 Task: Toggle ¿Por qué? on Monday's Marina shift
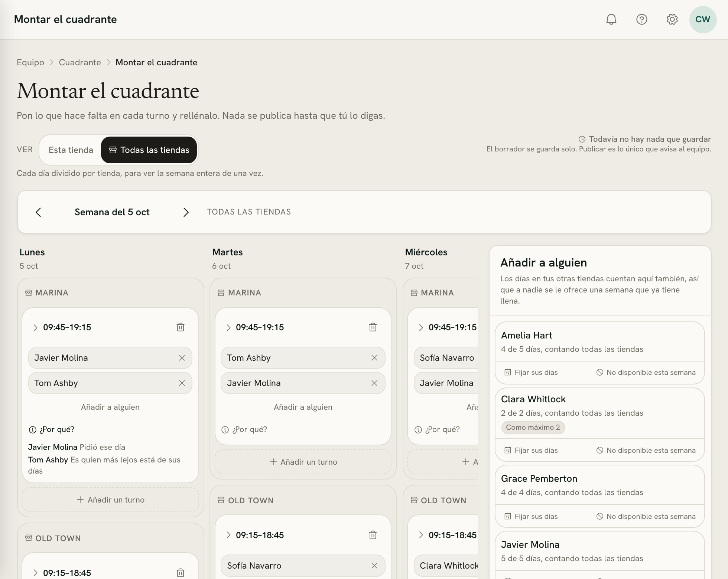(52, 429)
